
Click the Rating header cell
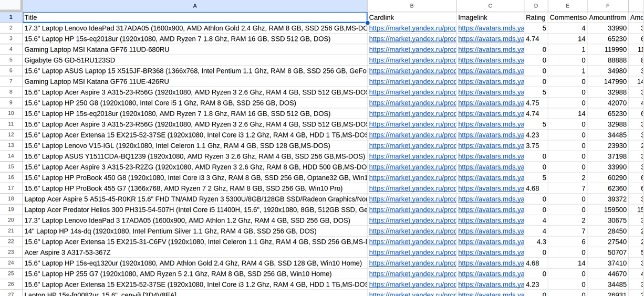click(x=536, y=17)
